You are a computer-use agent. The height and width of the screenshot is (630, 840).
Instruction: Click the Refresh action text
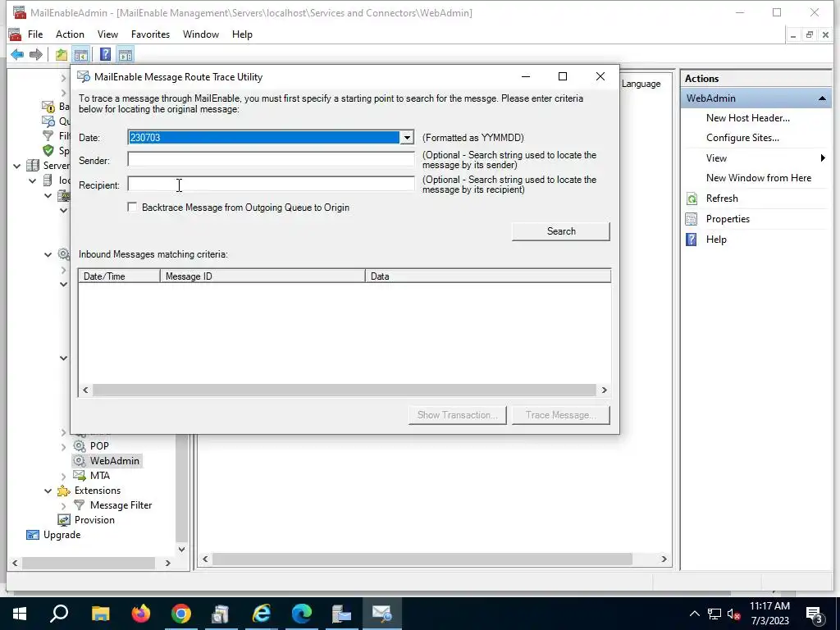click(722, 199)
